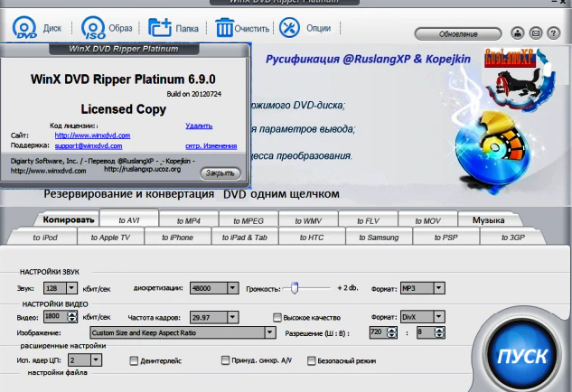Enable the Безопасный режим checkbox
Screen dimensions: 572x392
[x=311, y=360]
